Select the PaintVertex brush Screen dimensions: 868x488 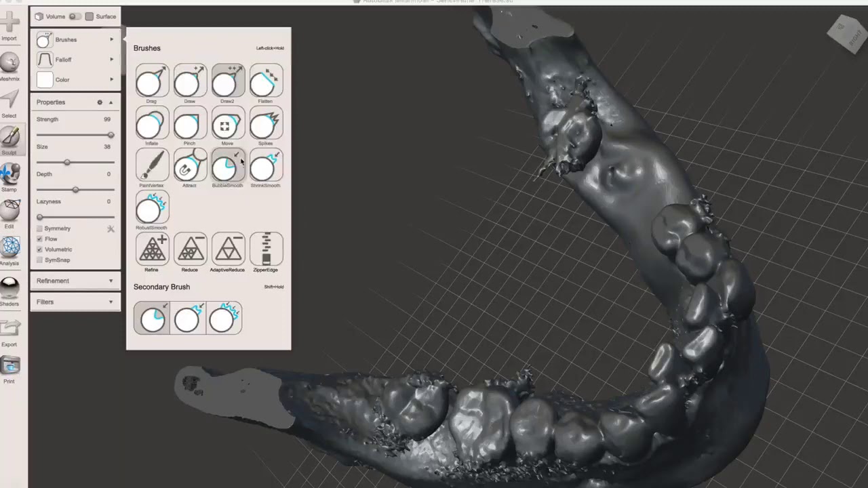tap(152, 166)
